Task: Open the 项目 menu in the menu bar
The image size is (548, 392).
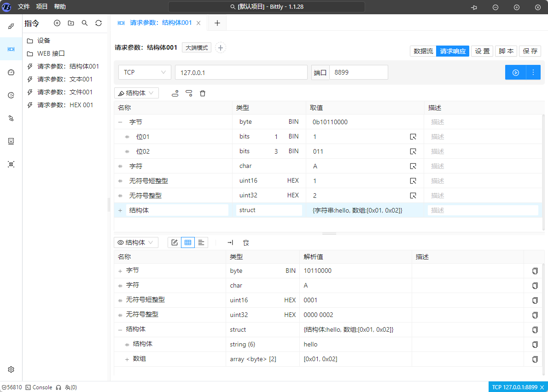Action: (41, 6)
